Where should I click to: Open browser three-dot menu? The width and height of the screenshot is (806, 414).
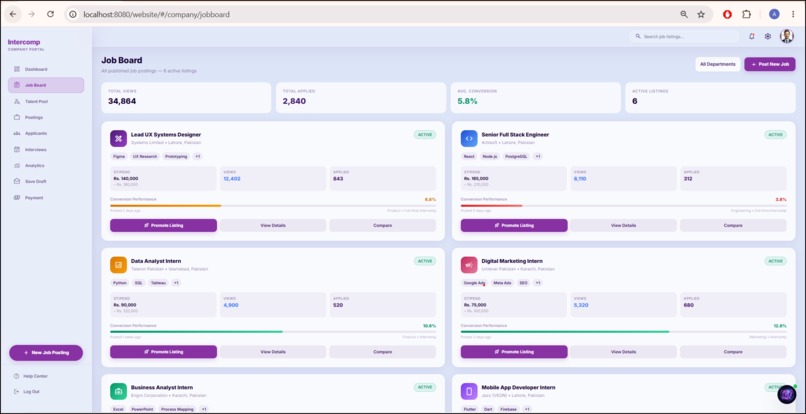793,14
